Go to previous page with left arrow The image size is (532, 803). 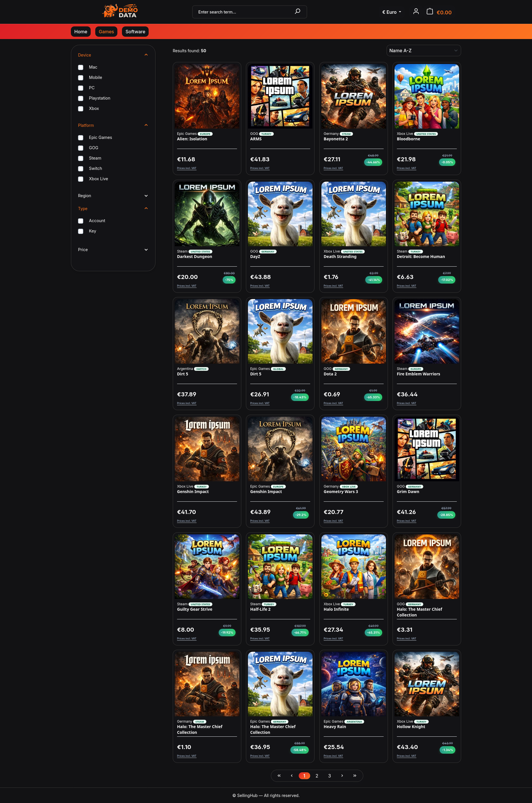pyautogui.click(x=292, y=775)
